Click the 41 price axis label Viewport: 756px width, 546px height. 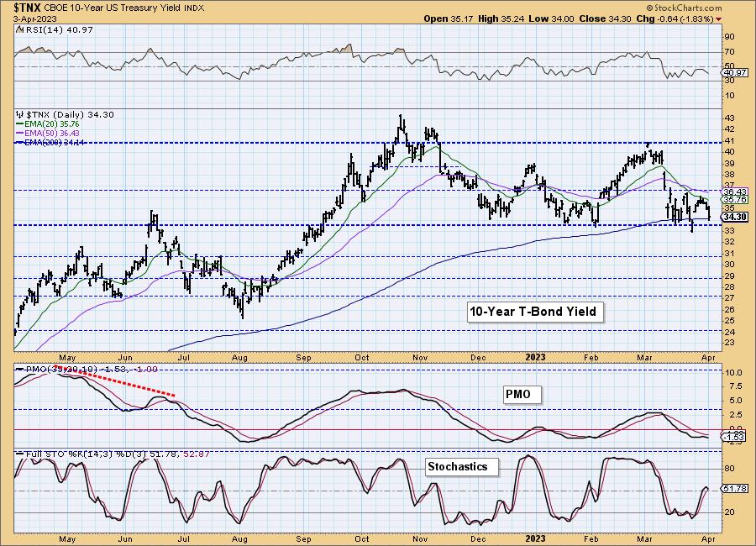[x=729, y=141]
